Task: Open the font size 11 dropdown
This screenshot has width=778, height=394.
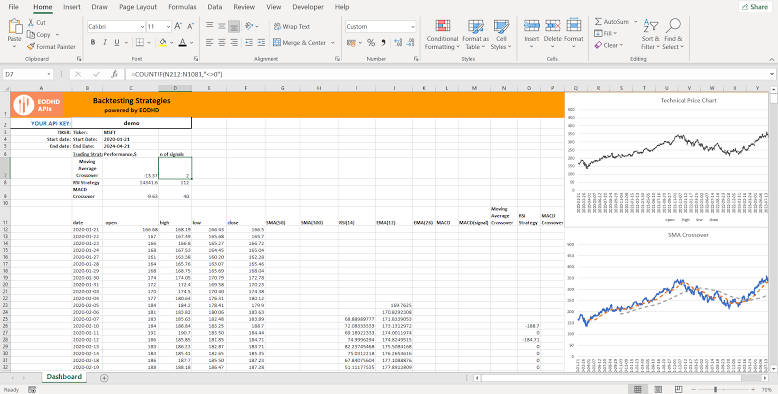Action: coord(169,26)
